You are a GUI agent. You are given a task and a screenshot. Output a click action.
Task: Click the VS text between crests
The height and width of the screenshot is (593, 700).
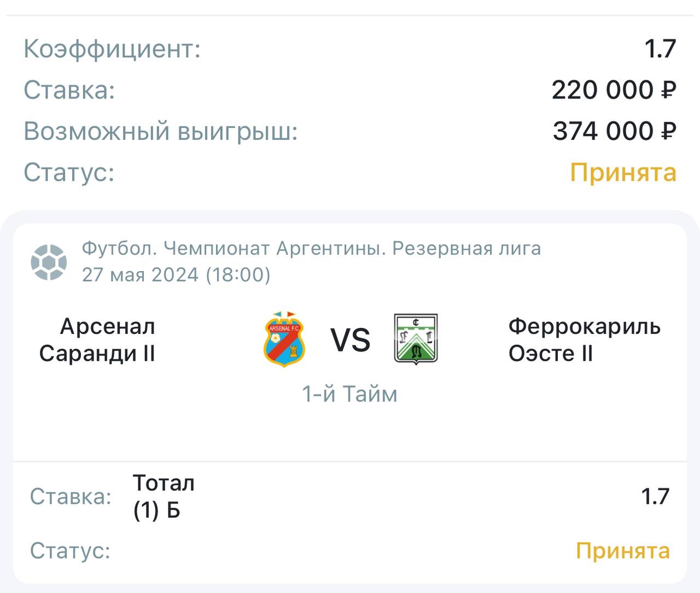[350, 340]
